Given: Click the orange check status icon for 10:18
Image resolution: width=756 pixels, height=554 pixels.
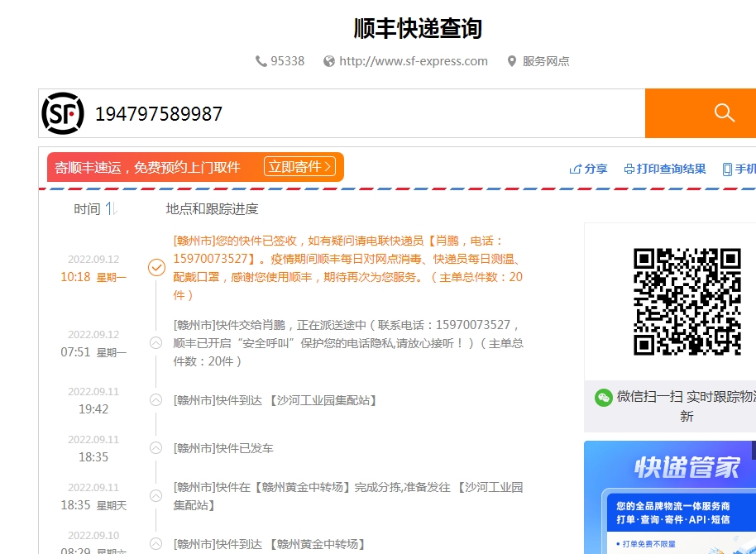Looking at the screenshot, I should (x=156, y=268).
